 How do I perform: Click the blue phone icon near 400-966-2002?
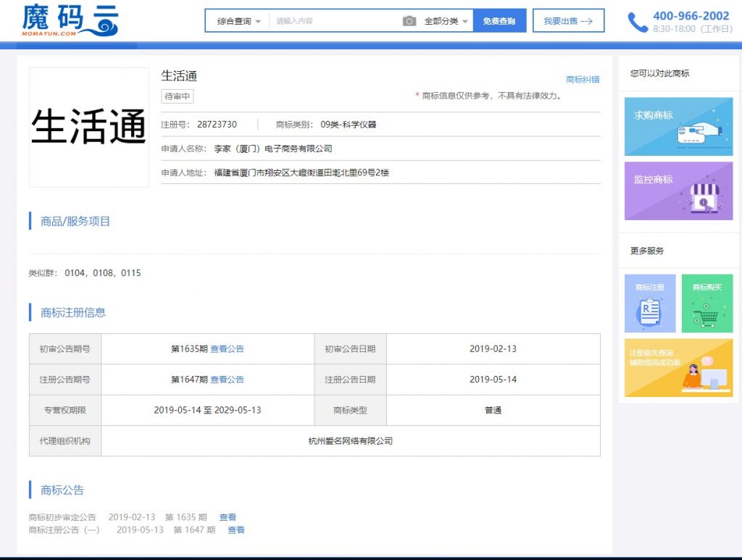[636, 21]
